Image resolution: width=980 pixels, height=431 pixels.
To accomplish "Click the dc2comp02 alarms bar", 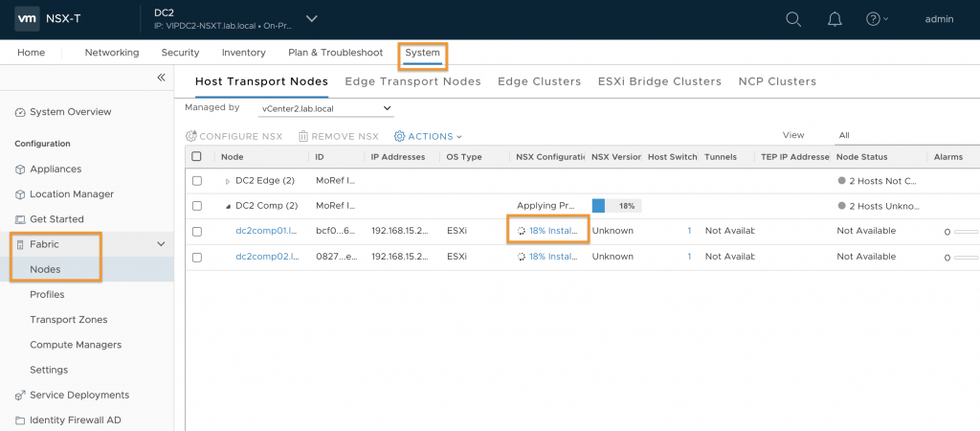I will pyautogui.click(x=966, y=257).
